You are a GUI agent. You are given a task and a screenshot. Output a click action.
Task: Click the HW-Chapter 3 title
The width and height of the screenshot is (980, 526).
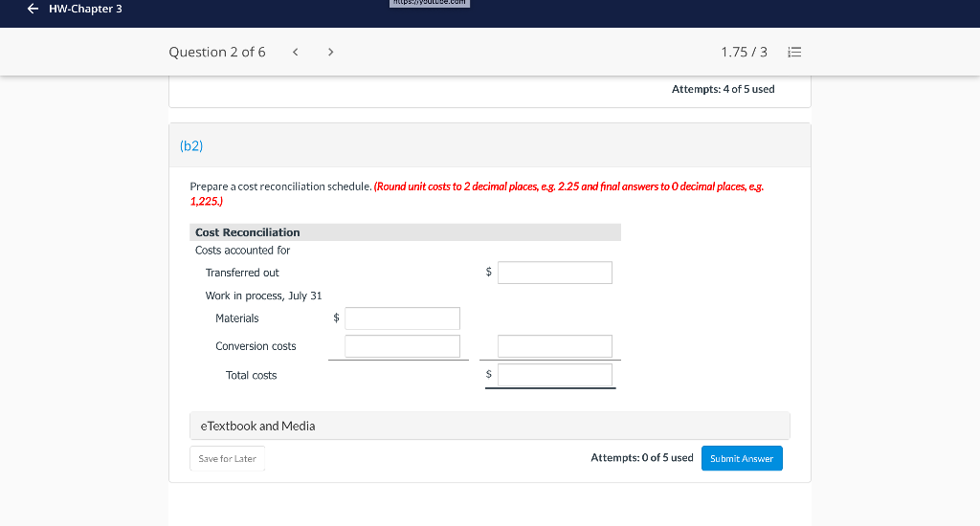[x=85, y=9]
